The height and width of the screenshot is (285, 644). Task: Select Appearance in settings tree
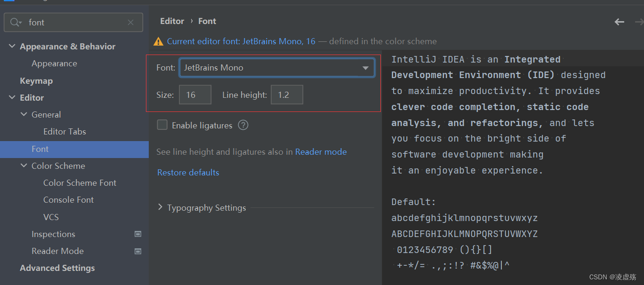[54, 63]
